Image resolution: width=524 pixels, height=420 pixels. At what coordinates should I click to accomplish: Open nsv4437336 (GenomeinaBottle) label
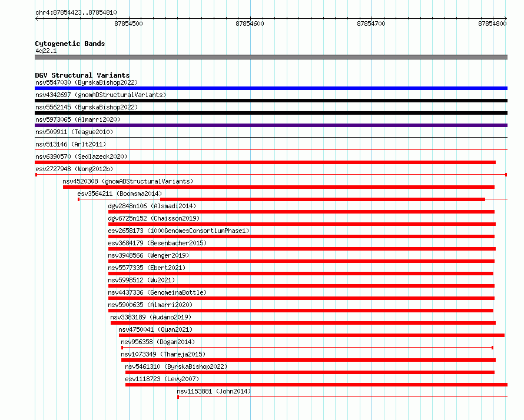tap(157, 292)
